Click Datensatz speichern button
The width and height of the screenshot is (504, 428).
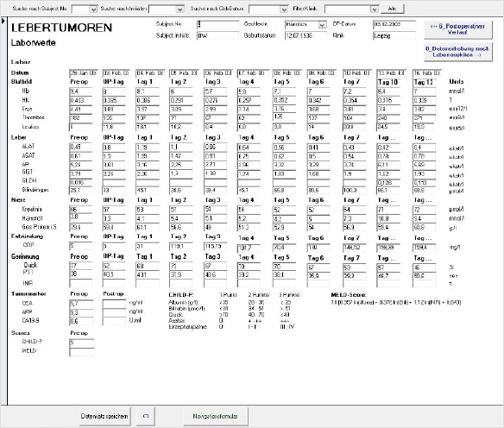coord(104,416)
